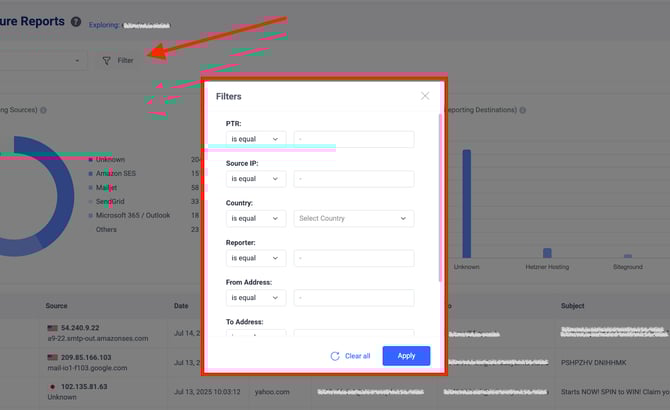Open the Country 'is equal' operator dropdown

256,219
